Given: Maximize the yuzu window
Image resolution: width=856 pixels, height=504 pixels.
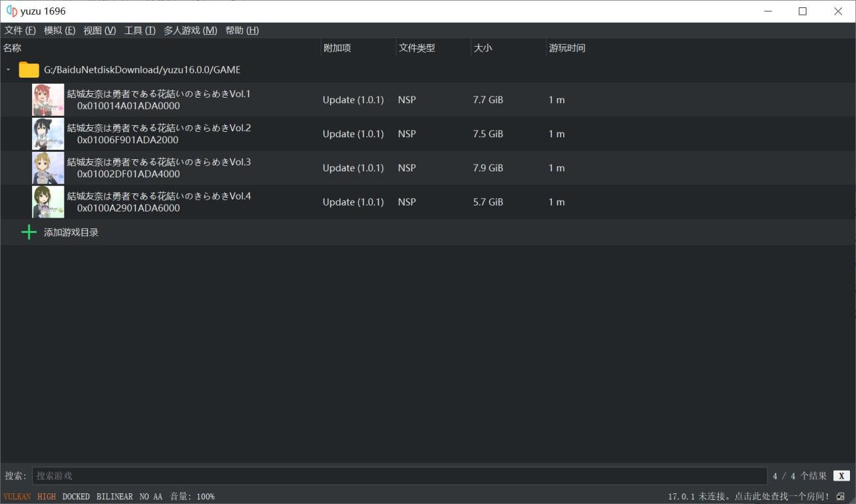Looking at the screenshot, I should click(x=802, y=11).
